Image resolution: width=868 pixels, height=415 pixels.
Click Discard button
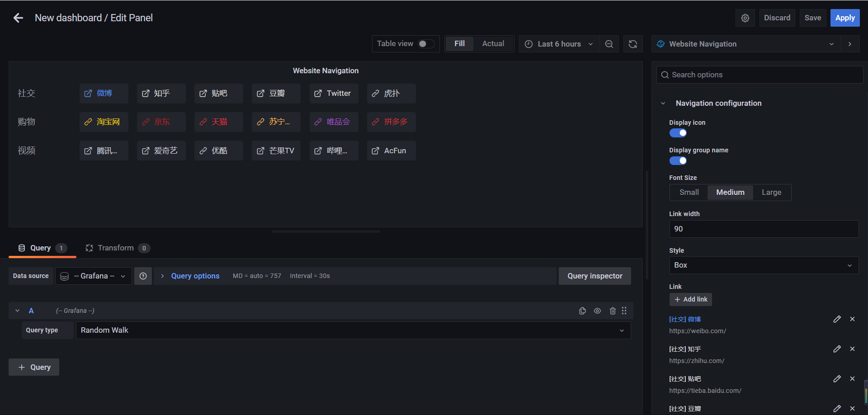[777, 18]
